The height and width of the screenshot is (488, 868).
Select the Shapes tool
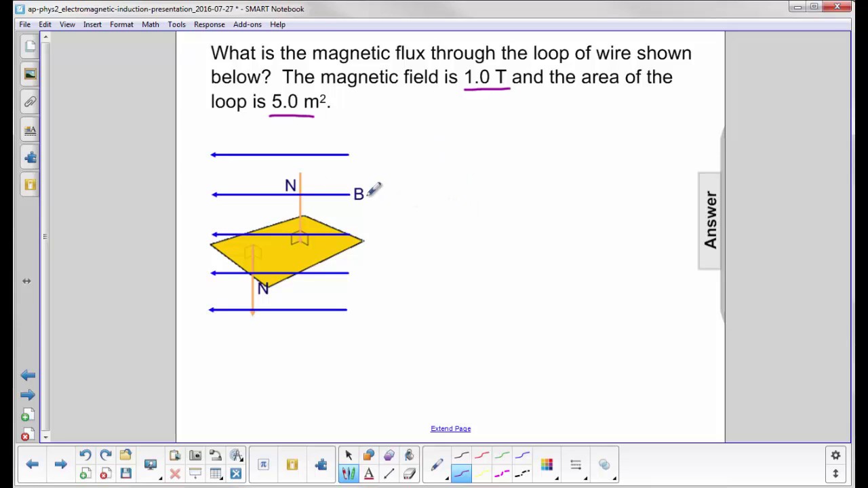coord(369,455)
